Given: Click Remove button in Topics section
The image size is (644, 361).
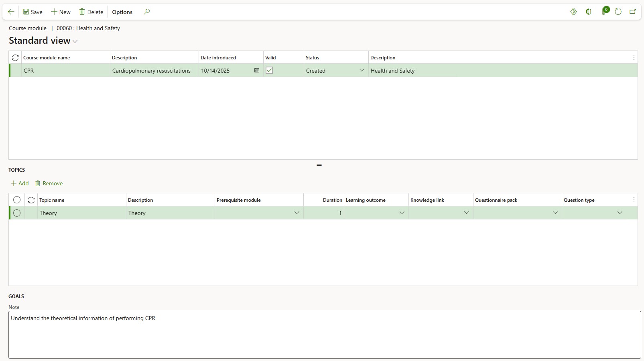Looking at the screenshot, I should [49, 183].
